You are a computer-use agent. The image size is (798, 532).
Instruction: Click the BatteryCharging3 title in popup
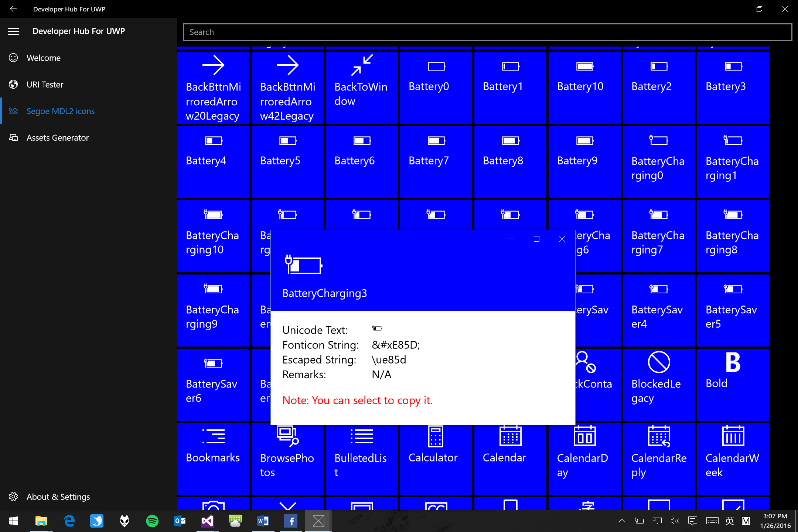pos(325,293)
